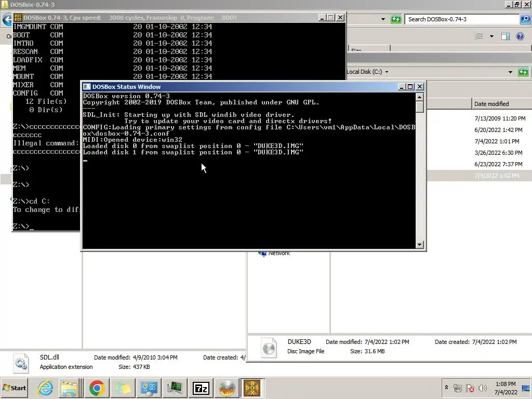Click the Start button

pyautogui.click(x=15, y=388)
